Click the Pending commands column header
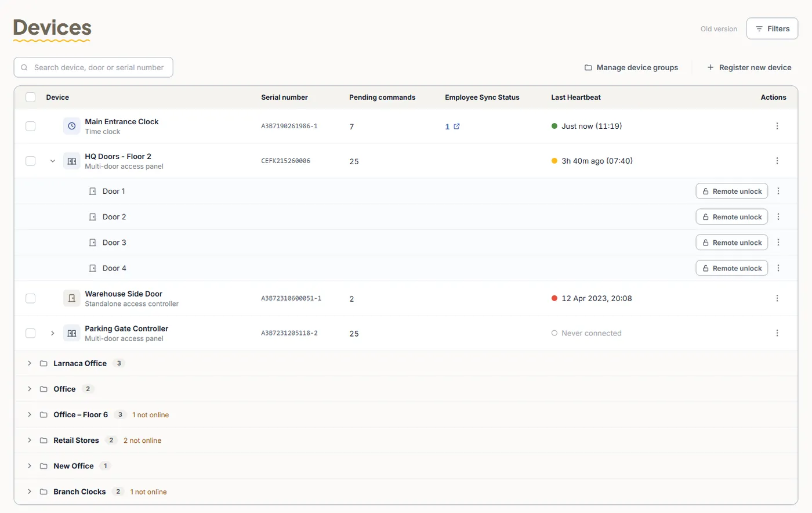The image size is (812, 513). pyautogui.click(x=382, y=97)
